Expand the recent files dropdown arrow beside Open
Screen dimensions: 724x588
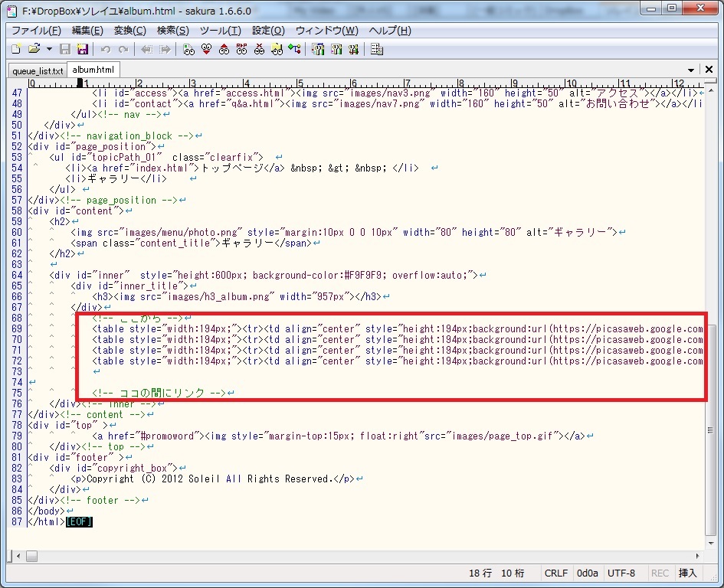tap(49, 49)
